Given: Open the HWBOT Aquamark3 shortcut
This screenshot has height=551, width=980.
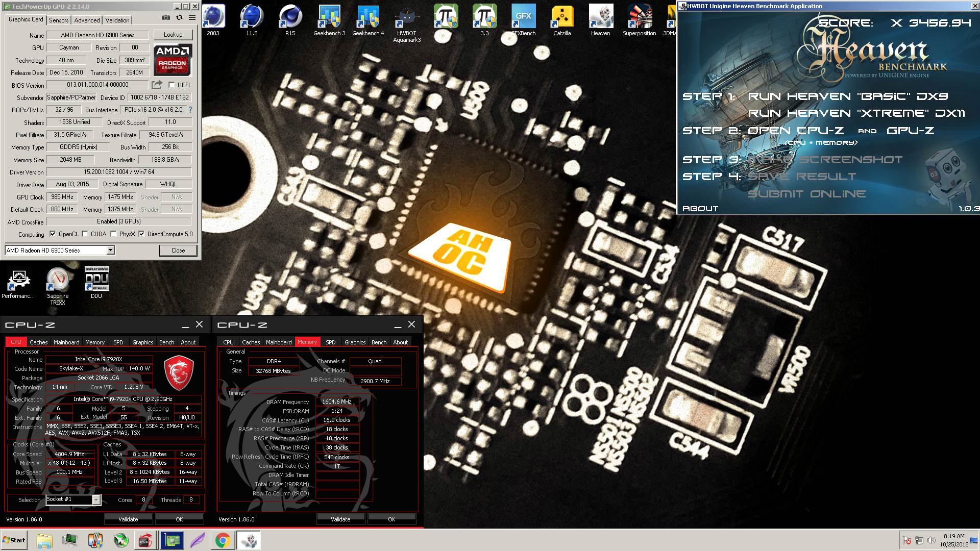Looking at the screenshot, I should pos(407,23).
